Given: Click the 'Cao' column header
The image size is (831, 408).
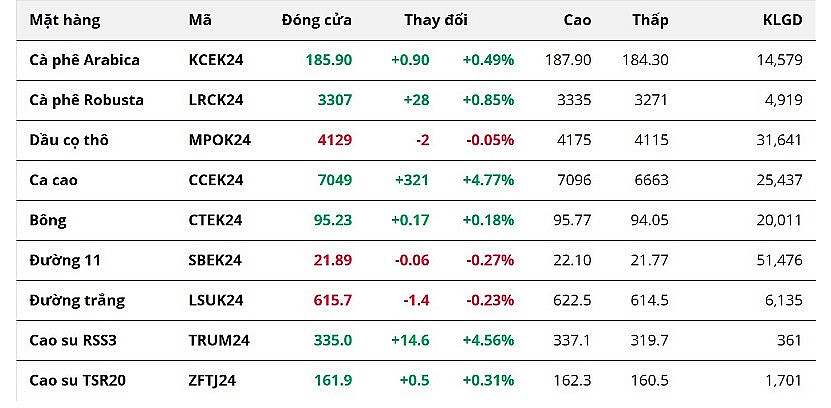Looking at the screenshot, I should click(577, 20).
